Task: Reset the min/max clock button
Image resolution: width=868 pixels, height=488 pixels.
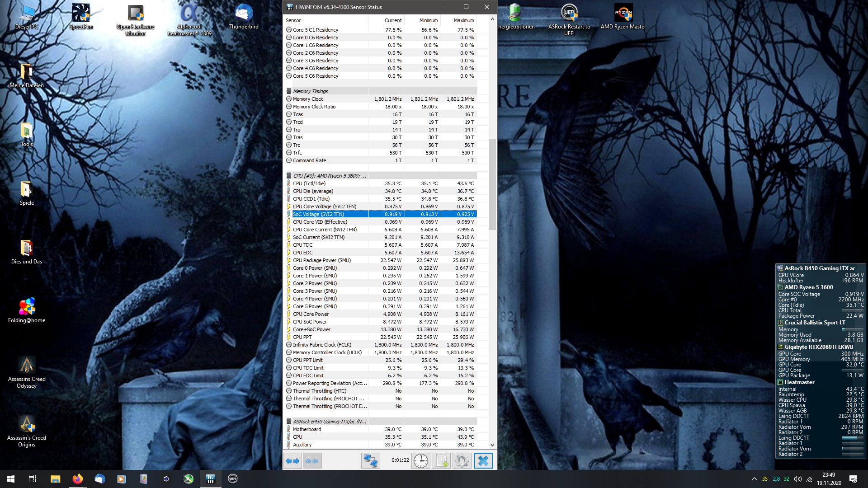Action: coord(420,461)
